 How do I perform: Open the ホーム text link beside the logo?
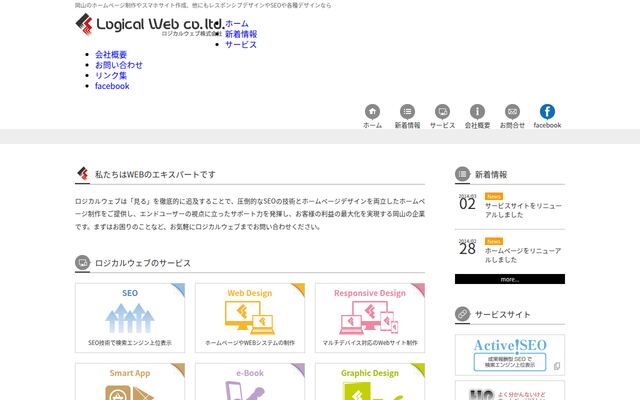click(237, 24)
